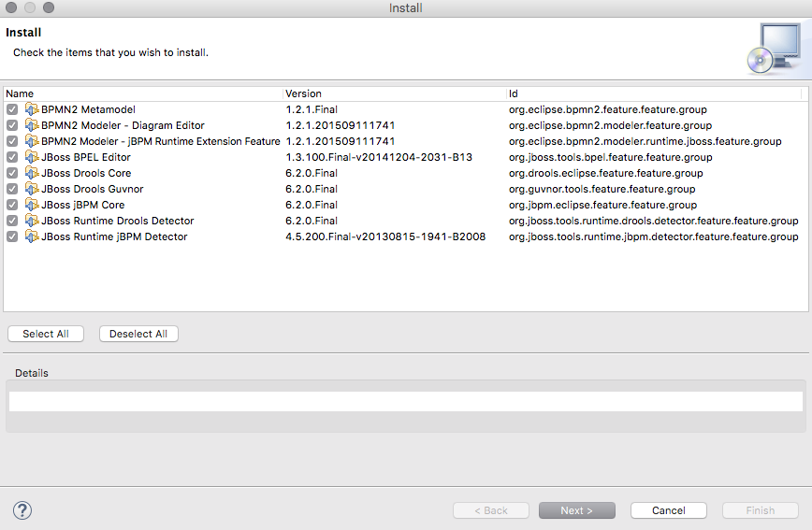Click the Select All button

point(46,334)
